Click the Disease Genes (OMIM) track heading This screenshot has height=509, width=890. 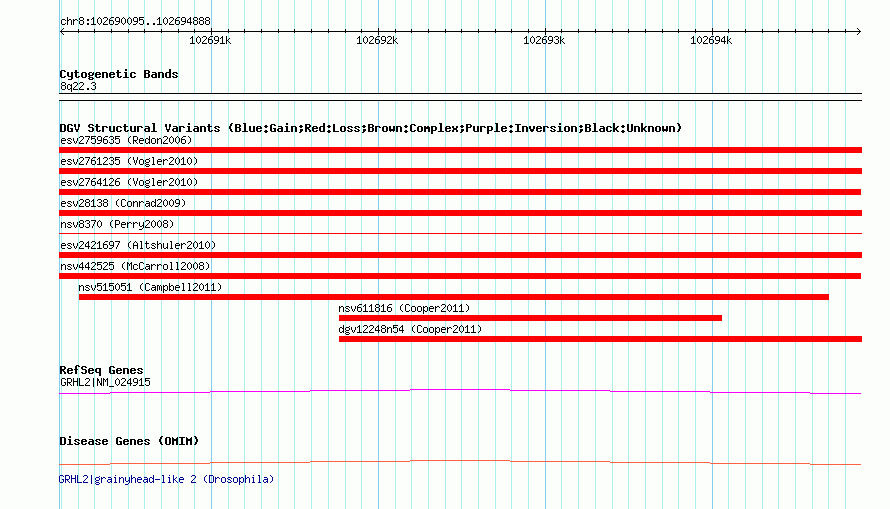pyautogui.click(x=129, y=441)
